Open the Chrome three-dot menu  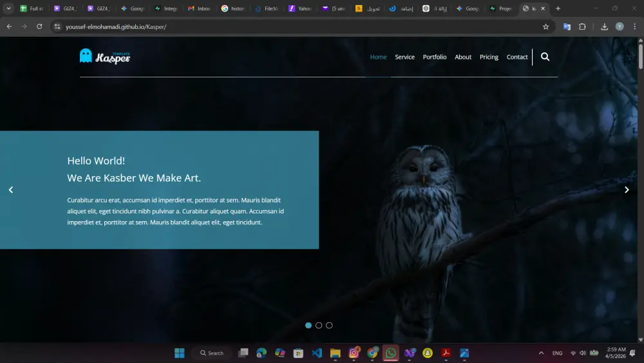pos(634,26)
